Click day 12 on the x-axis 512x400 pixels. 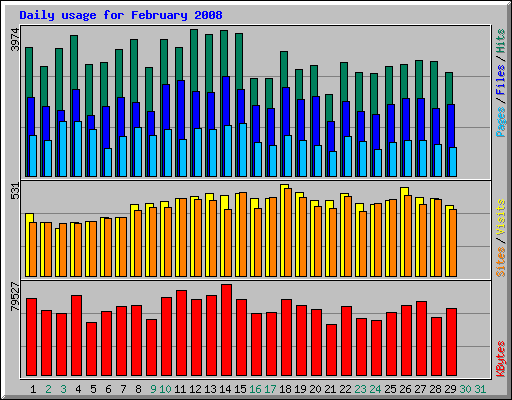[x=195, y=389]
